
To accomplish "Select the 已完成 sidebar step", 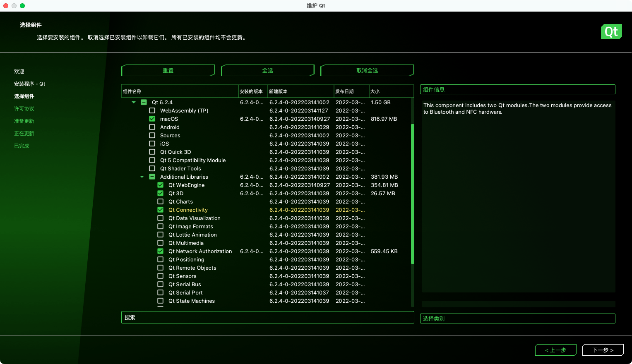I will 22,146.
